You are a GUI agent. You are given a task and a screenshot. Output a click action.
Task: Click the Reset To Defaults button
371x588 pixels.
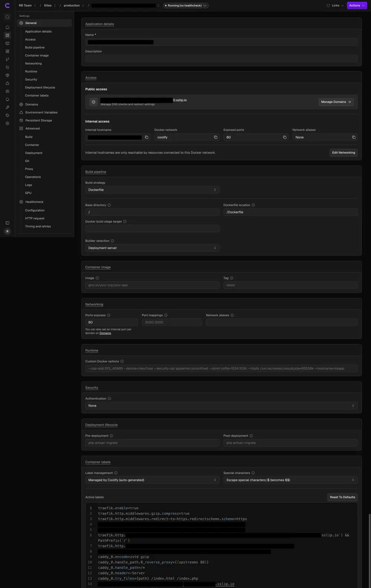click(342, 497)
